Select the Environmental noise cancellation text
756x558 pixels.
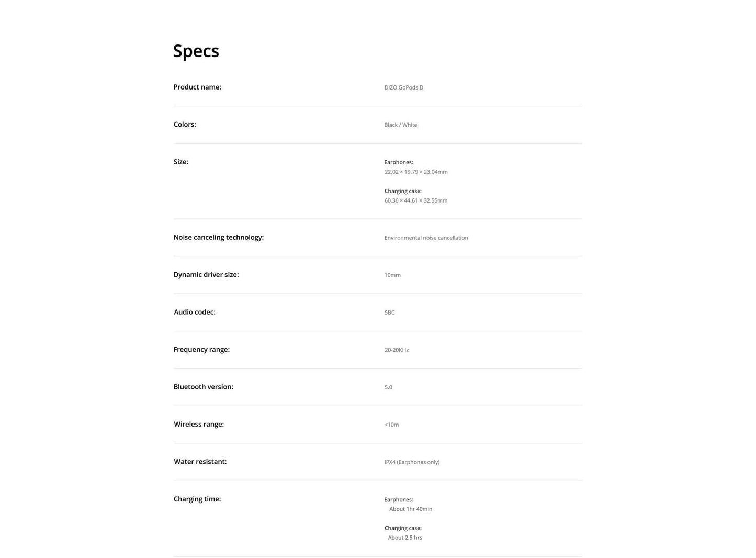click(x=426, y=238)
